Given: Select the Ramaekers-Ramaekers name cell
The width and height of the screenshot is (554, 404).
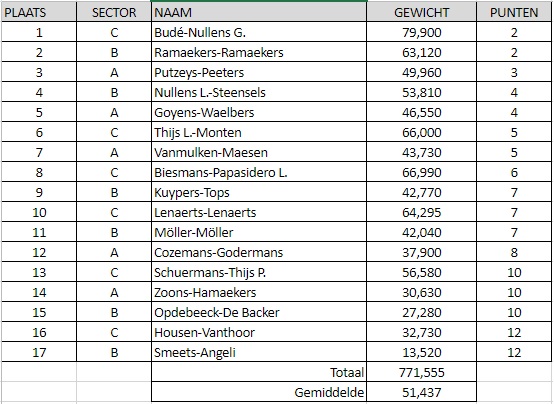Looking at the screenshot, I should pos(259,52).
